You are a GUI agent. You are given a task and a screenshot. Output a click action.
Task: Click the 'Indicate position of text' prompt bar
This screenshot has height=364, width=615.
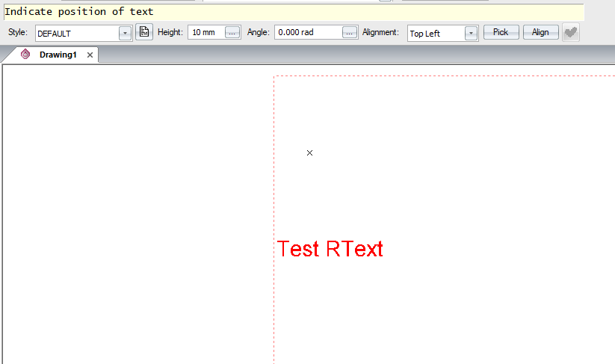point(291,12)
